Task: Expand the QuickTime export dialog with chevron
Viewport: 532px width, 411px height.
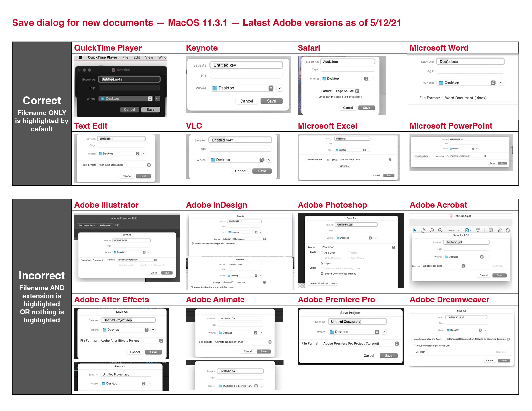Action: (157, 99)
